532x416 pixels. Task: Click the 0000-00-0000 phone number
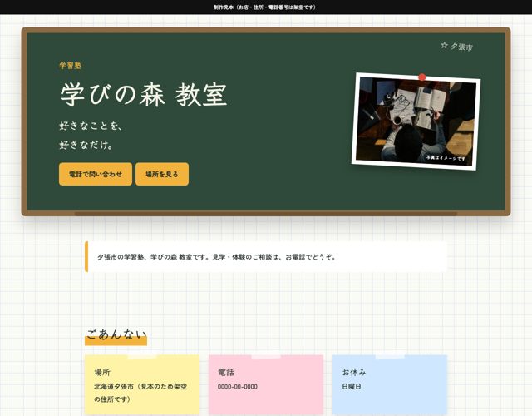pos(238,387)
